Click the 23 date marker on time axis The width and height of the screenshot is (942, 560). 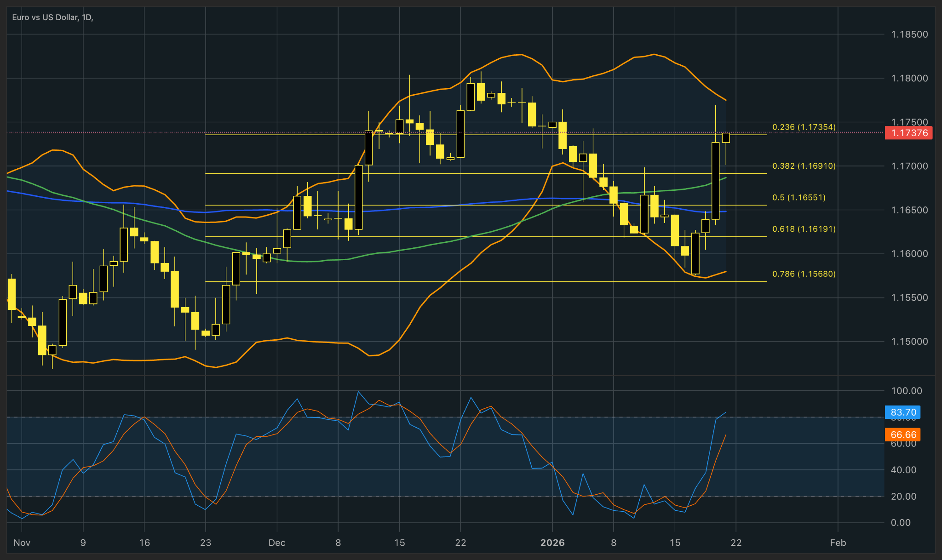(206, 543)
